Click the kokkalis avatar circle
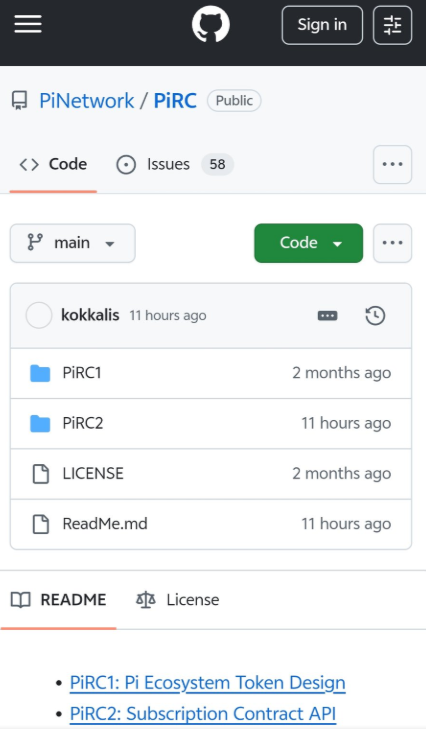The image size is (426, 735). pos(39,315)
